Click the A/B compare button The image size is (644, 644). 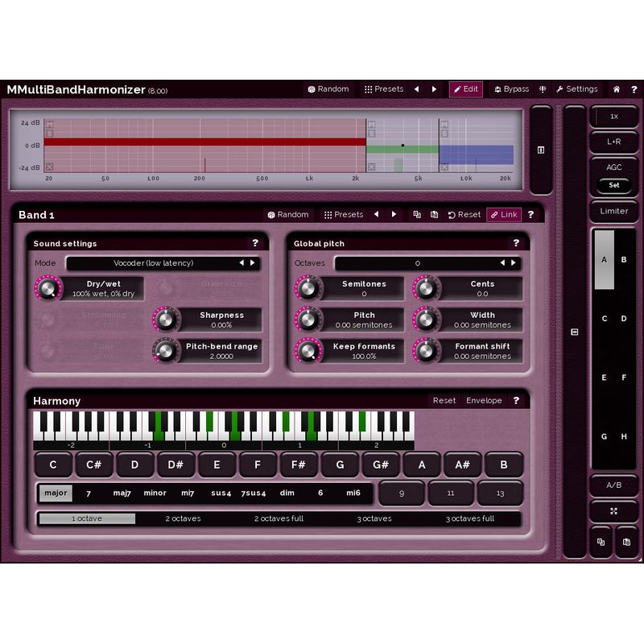pos(614,485)
